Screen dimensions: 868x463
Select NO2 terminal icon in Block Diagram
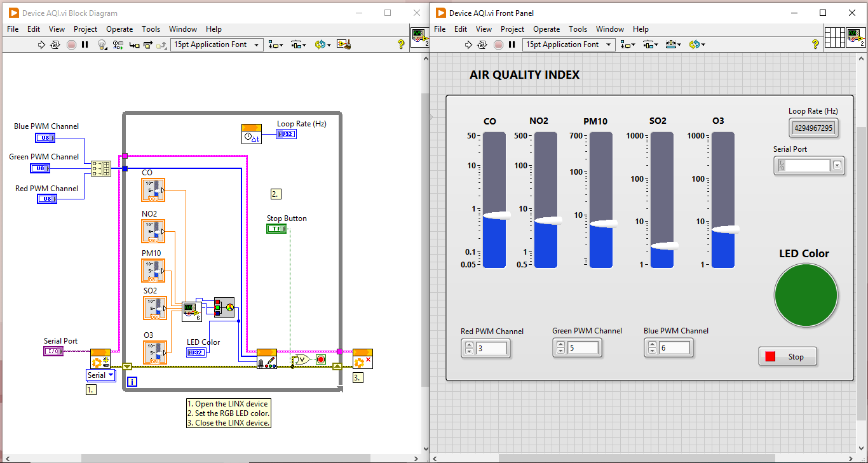[x=153, y=231]
